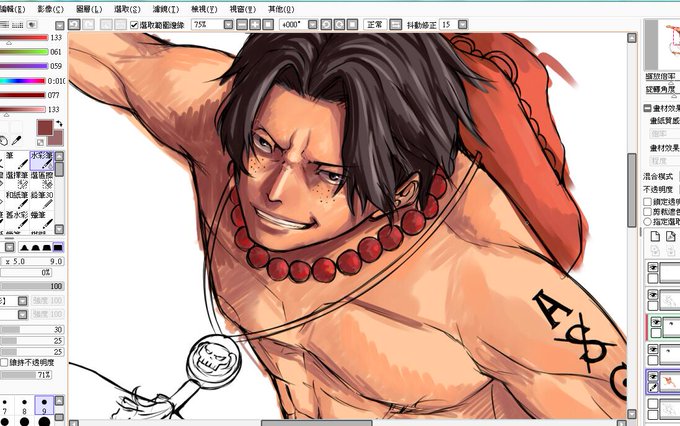Open the 檢視(V) menu

tap(204, 9)
